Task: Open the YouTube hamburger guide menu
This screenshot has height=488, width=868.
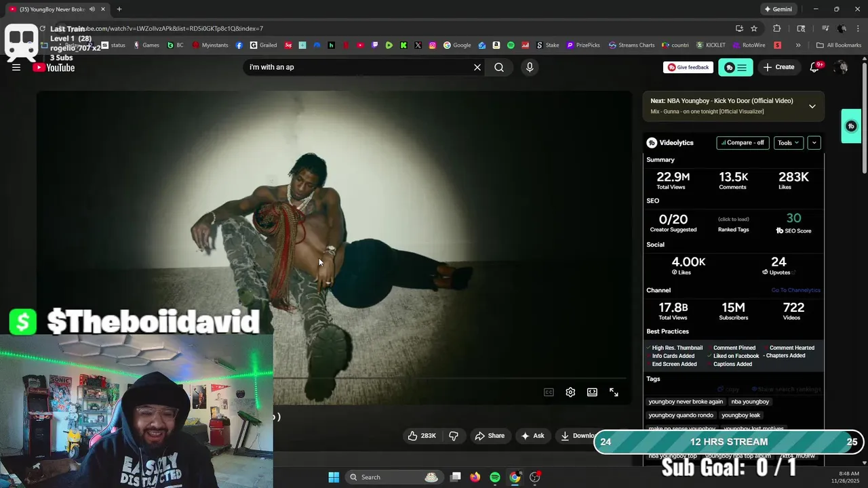Action: (x=16, y=67)
